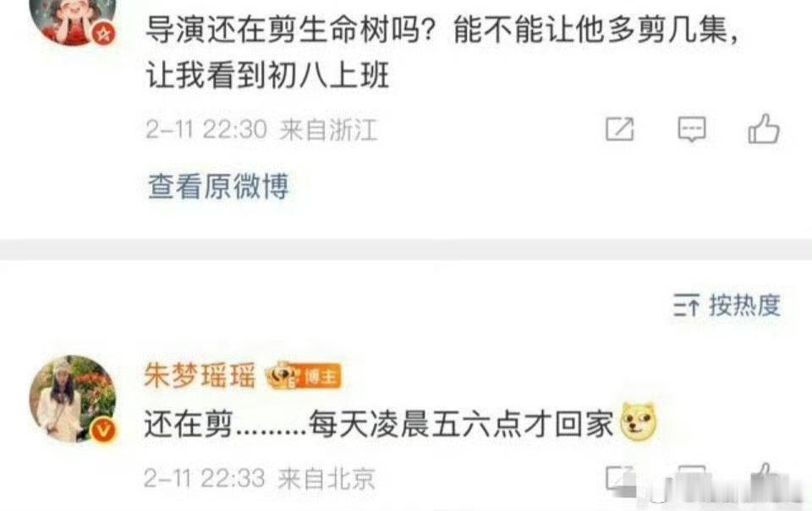Like 朱梦瑶瑶's reply from 北京
Screen dimensions: 812x511
tap(765, 476)
